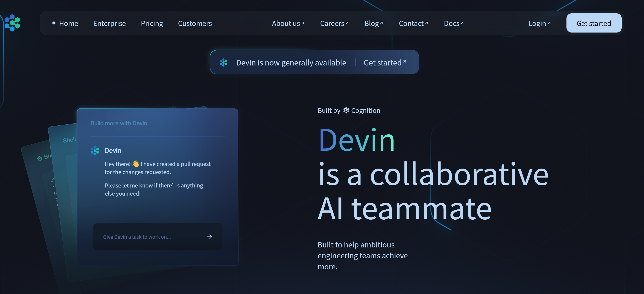Screen dimensions: 644x294
Task: Click the Login link
Action: 539,23
